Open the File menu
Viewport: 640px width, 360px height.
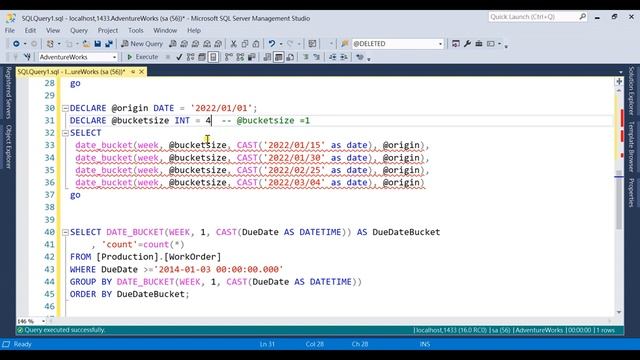click(10, 31)
